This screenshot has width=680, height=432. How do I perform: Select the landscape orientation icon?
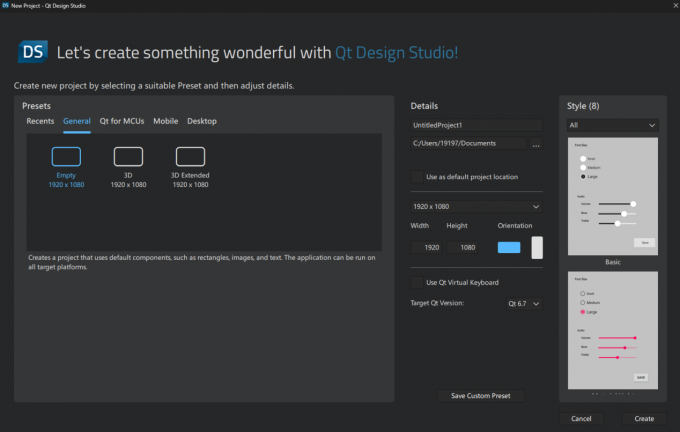click(509, 248)
